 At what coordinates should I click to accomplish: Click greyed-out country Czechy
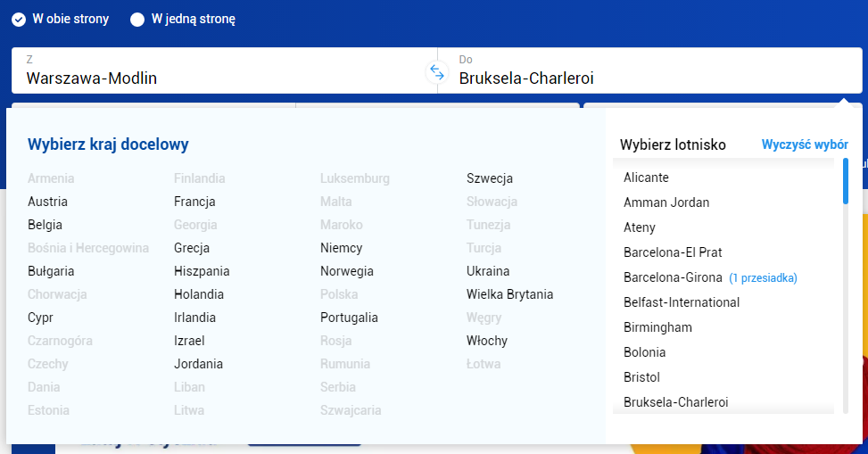coord(47,364)
